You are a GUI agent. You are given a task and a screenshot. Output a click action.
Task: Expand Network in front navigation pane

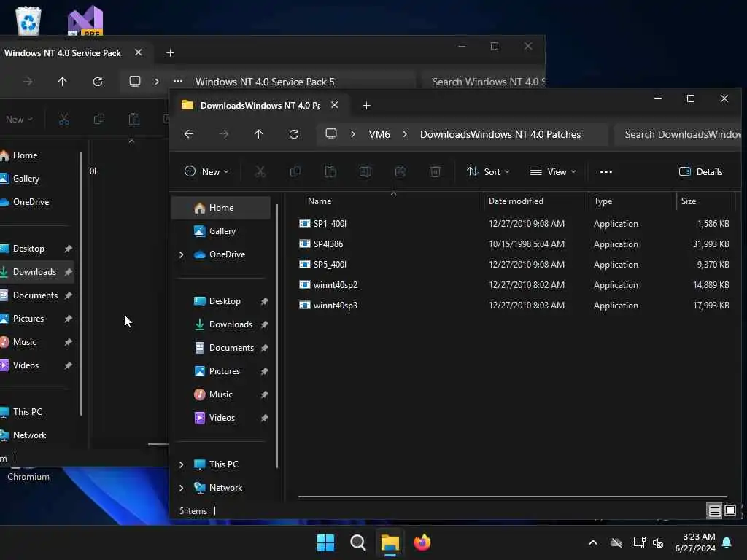(182, 488)
